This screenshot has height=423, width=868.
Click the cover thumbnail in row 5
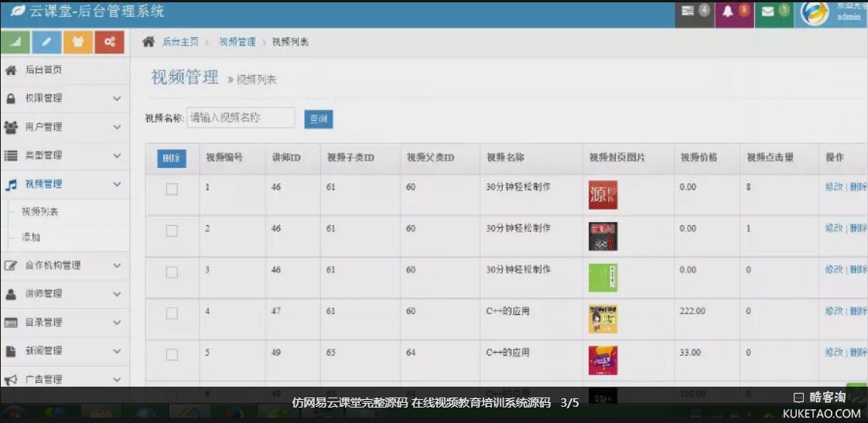point(603,360)
